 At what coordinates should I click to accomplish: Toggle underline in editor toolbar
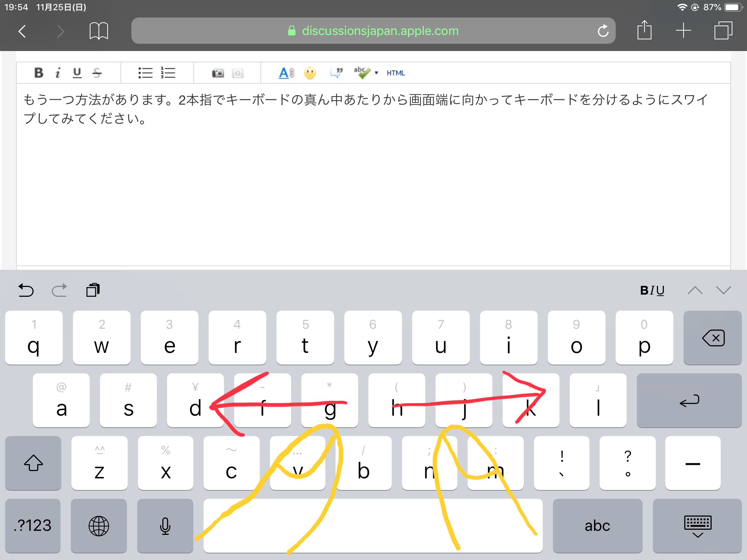(x=77, y=73)
